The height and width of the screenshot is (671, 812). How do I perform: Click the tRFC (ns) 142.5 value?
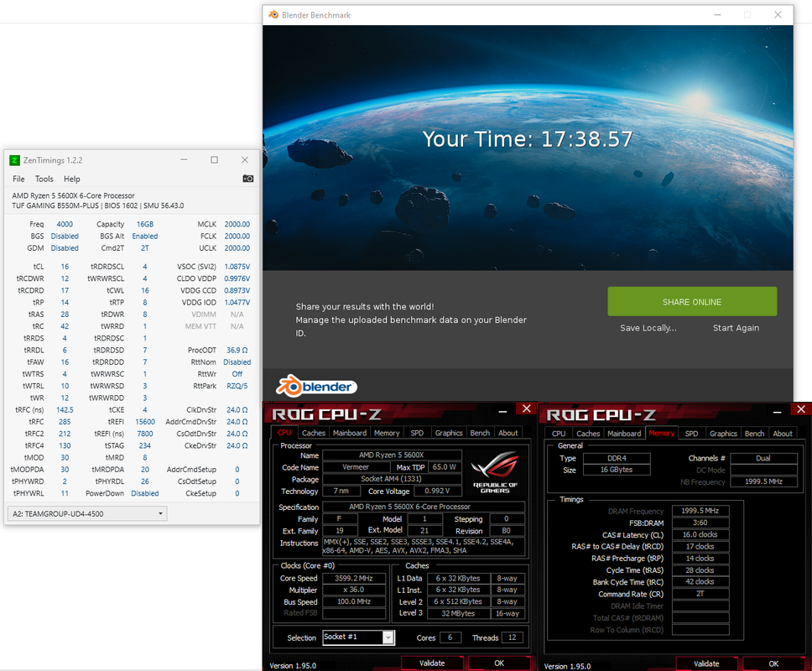65,409
